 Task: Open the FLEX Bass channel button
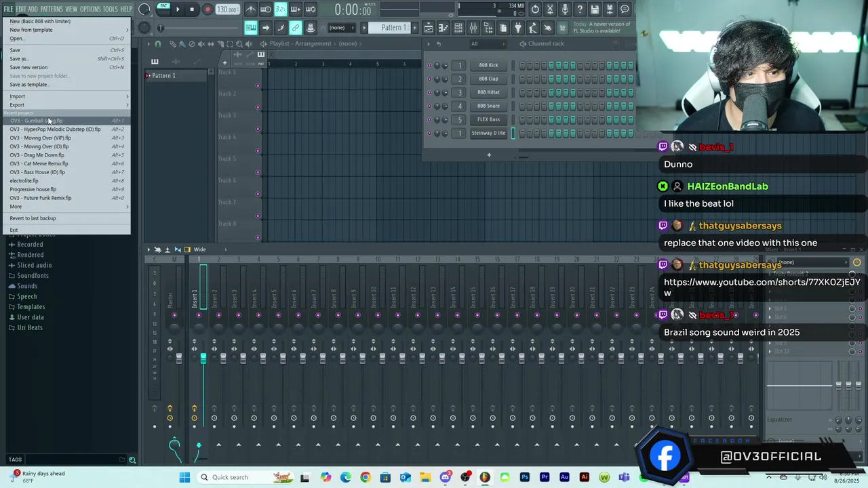point(488,119)
